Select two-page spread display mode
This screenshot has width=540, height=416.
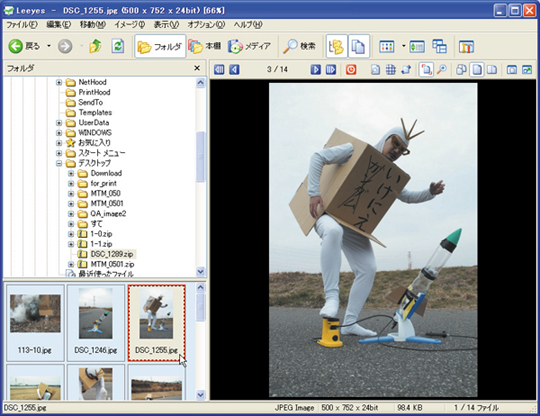click(x=492, y=70)
